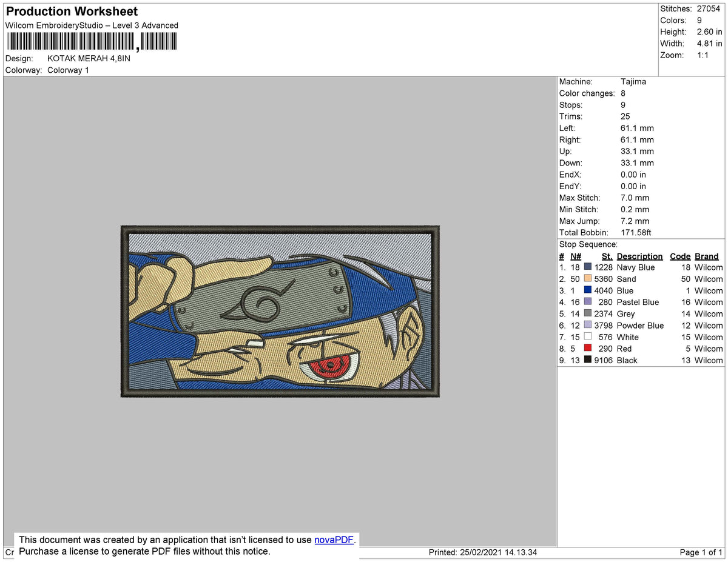
Task: Select the Red swatch in stop sequence
Action: (587, 348)
